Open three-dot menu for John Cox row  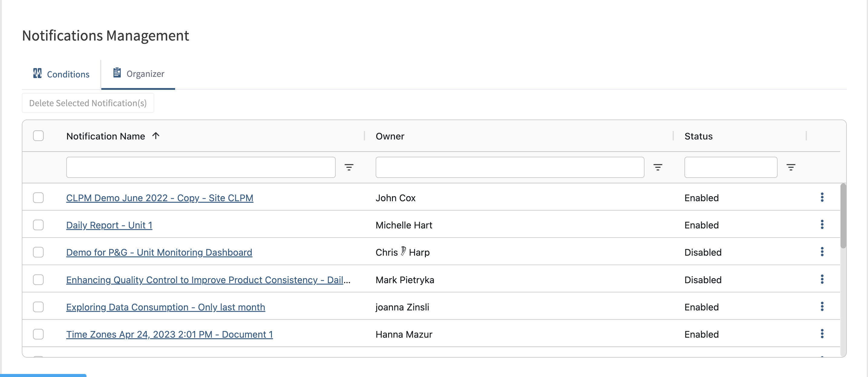pos(822,197)
